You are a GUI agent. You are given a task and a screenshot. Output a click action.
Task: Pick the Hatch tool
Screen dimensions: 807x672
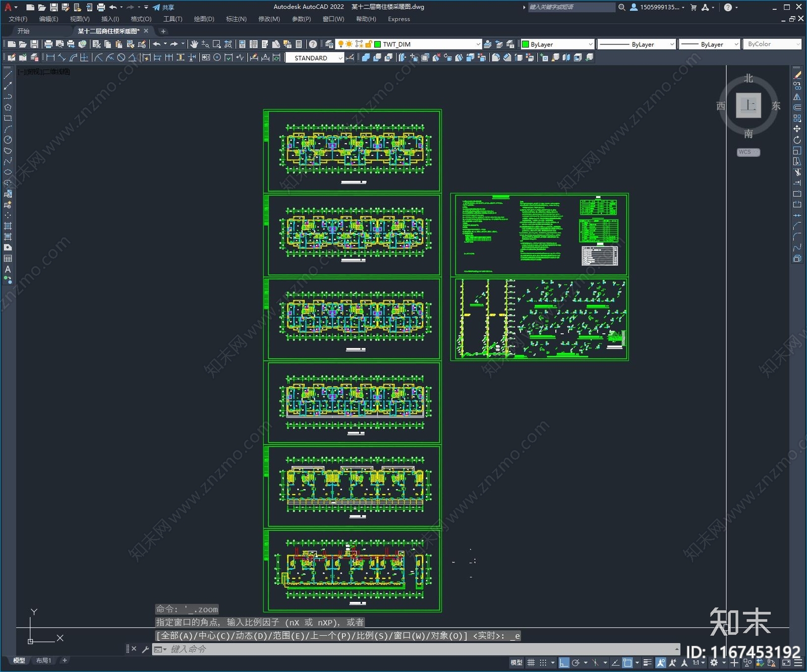[x=8, y=226]
